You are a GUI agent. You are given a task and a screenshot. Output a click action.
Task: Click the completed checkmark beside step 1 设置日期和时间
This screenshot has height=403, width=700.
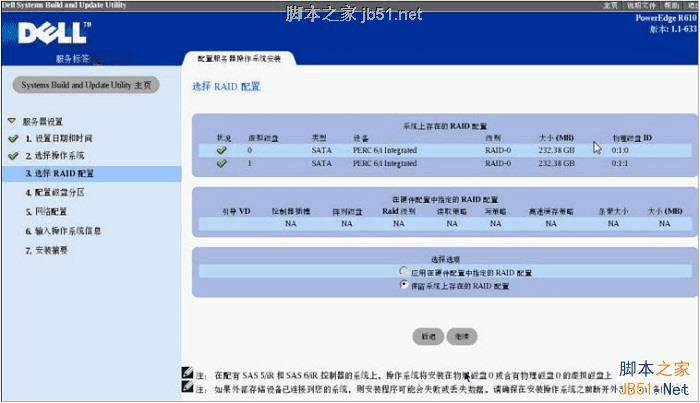tap(13, 138)
